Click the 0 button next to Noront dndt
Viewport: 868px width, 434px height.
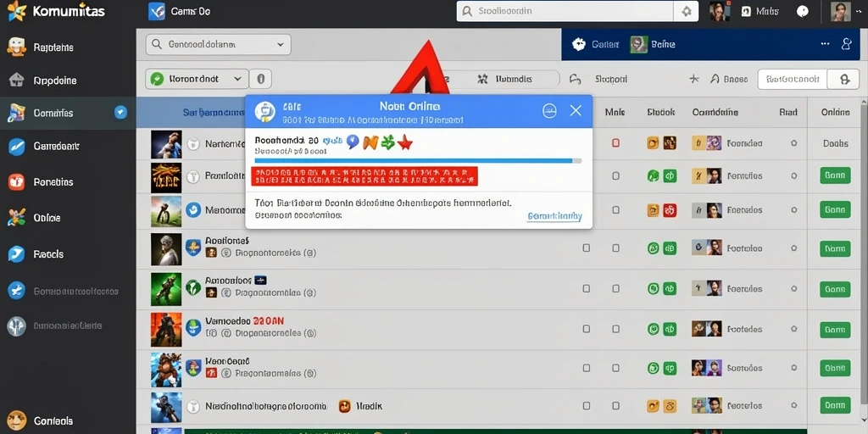pyautogui.click(x=261, y=79)
